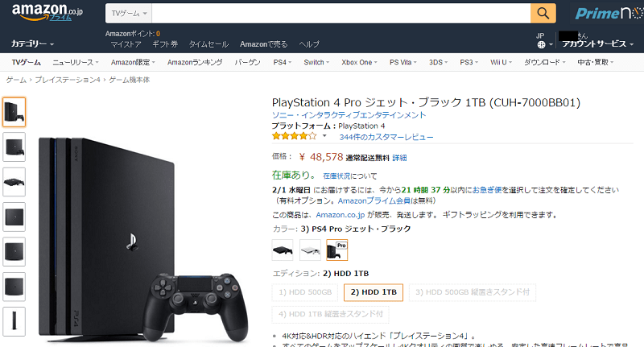Click the globe language selector icon
This screenshot has width=644, height=347.
click(x=541, y=44)
